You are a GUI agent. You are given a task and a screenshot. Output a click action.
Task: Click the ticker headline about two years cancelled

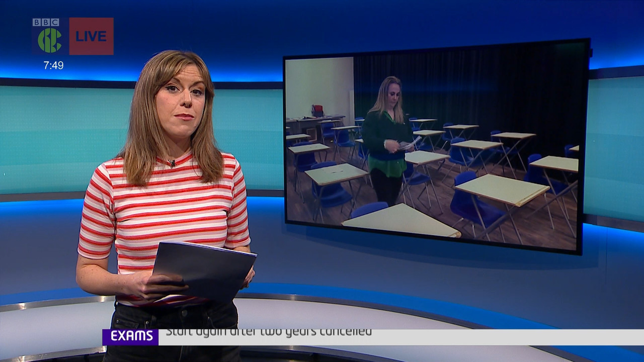[269, 332]
